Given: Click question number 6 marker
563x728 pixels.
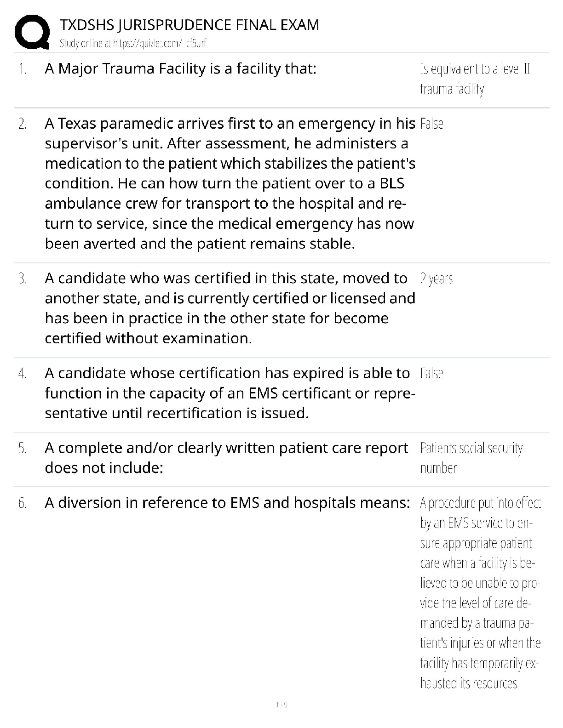Looking at the screenshot, I should pyautogui.click(x=23, y=503).
